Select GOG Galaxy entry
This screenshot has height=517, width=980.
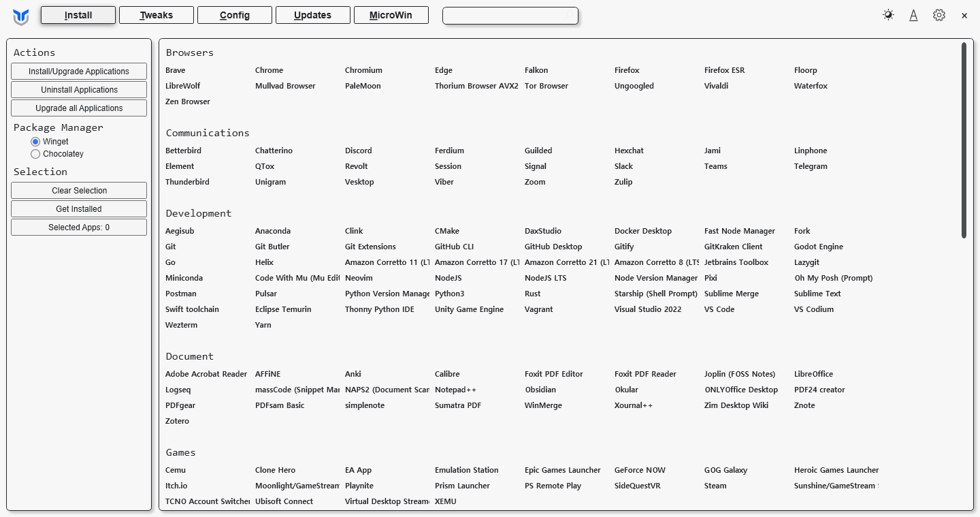pyautogui.click(x=725, y=470)
